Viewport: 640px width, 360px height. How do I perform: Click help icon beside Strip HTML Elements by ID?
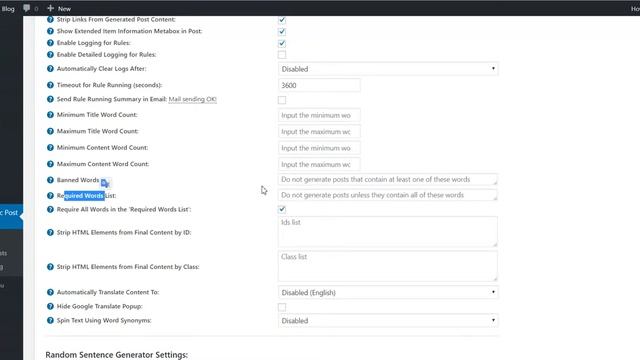click(x=50, y=232)
